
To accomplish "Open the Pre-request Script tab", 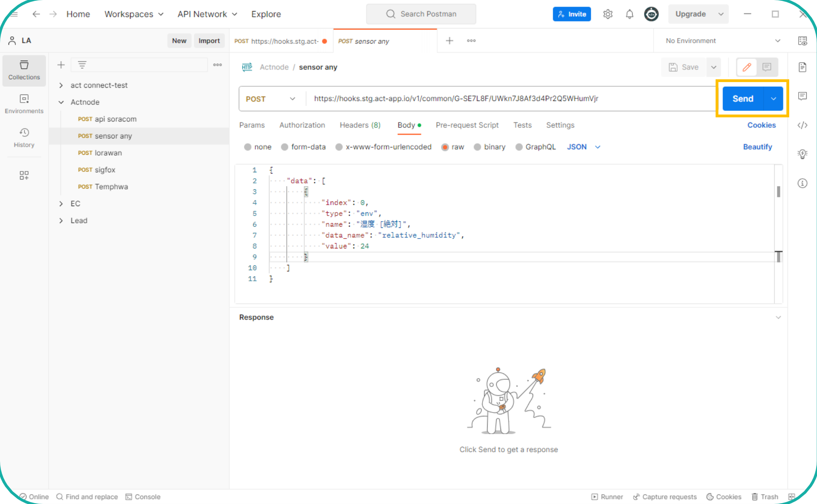I will (x=467, y=125).
